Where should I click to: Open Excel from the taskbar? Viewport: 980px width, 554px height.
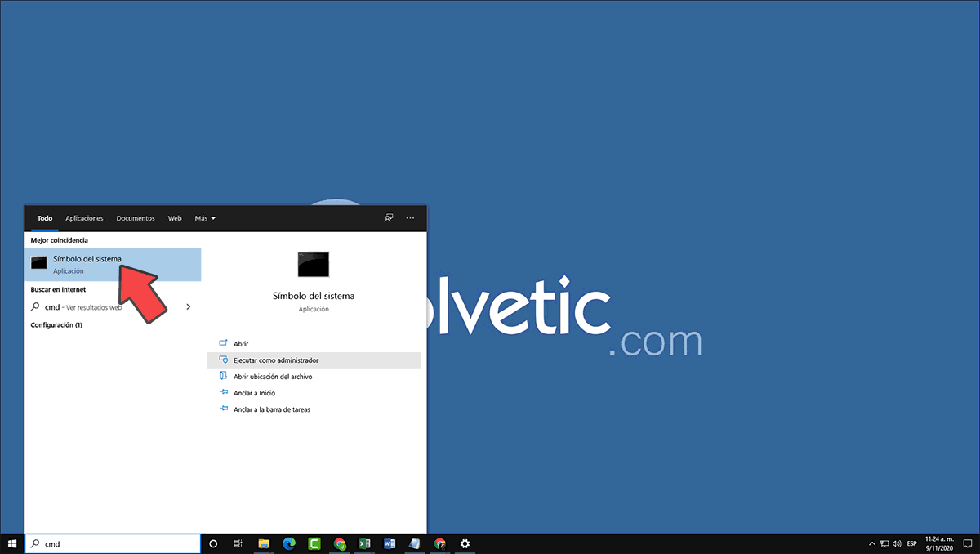(364, 543)
